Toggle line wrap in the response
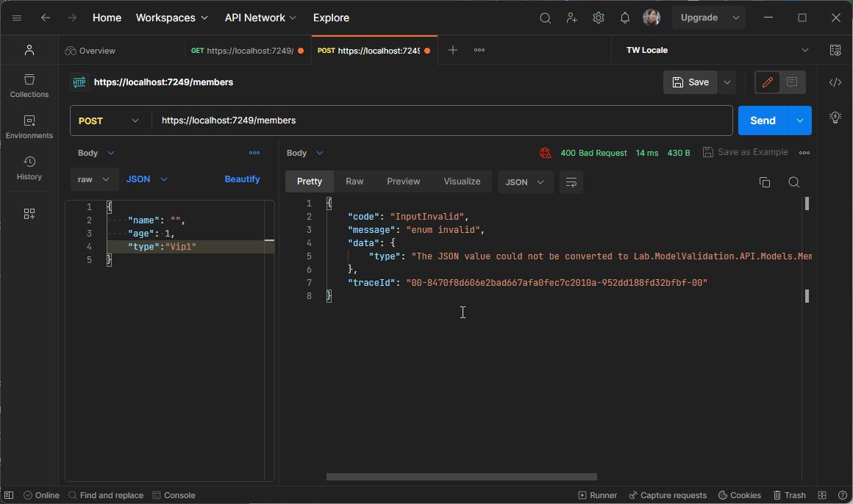 571,182
